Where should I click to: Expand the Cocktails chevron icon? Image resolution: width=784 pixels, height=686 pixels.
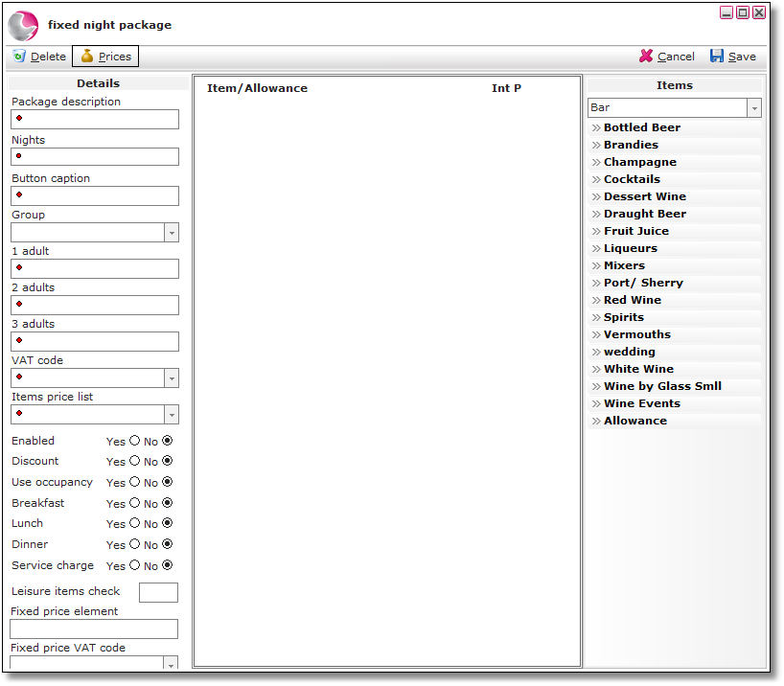coord(596,179)
